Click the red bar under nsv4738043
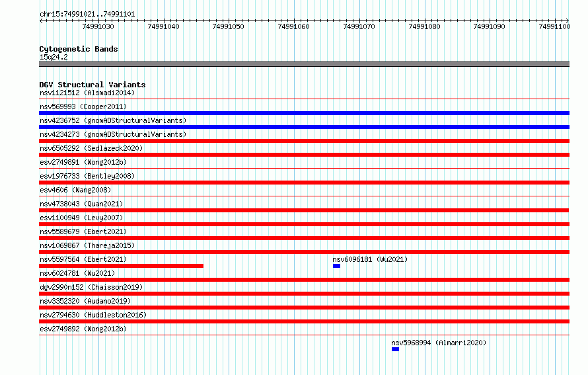The width and height of the screenshot is (588, 375). pos(304,210)
